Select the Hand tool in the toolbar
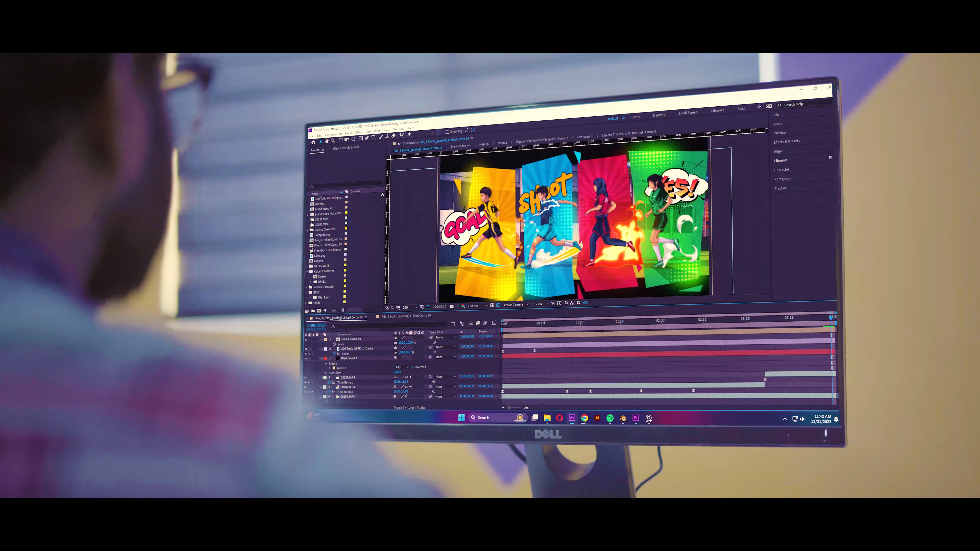The height and width of the screenshot is (551, 980). 327,141
